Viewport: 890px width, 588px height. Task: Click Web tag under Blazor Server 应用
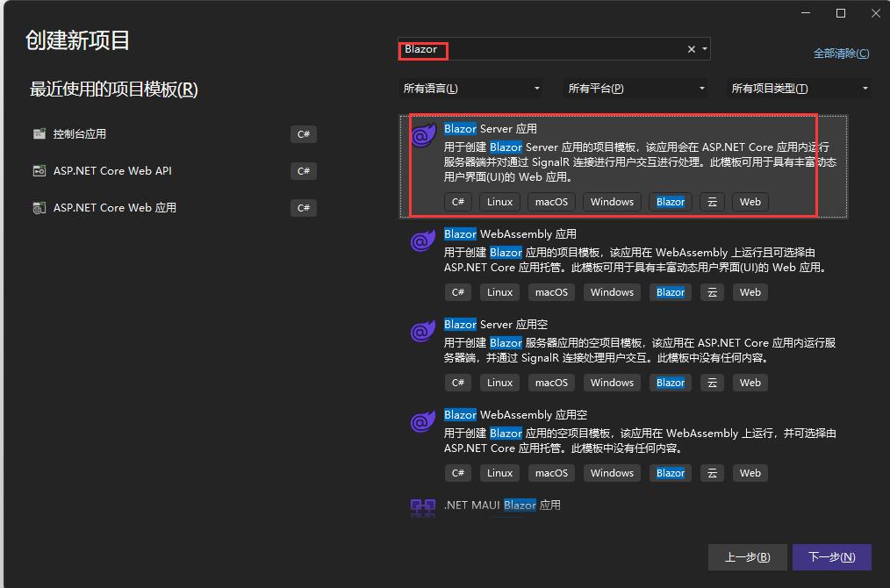point(750,202)
